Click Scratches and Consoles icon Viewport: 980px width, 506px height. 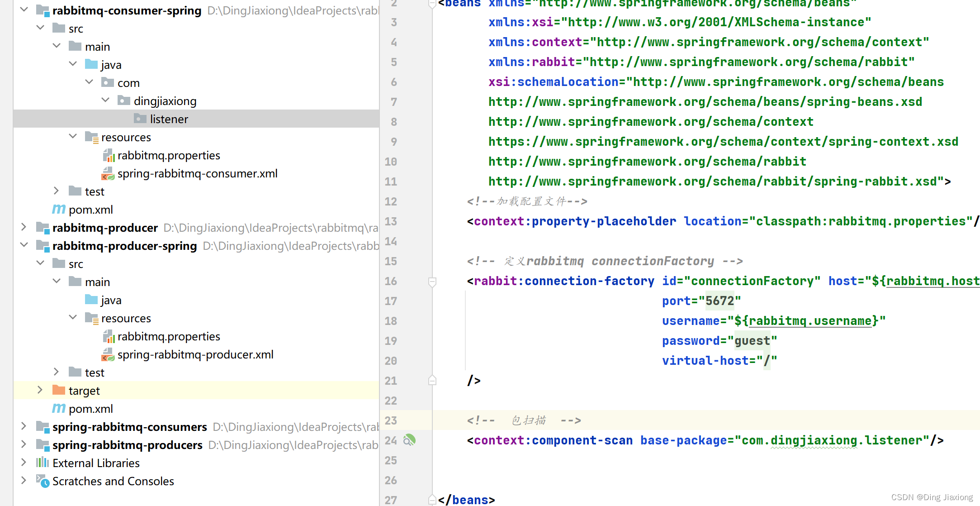43,481
